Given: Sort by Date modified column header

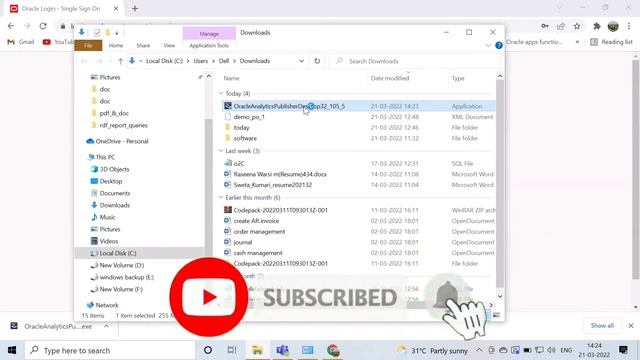Looking at the screenshot, I should pyautogui.click(x=390, y=78).
